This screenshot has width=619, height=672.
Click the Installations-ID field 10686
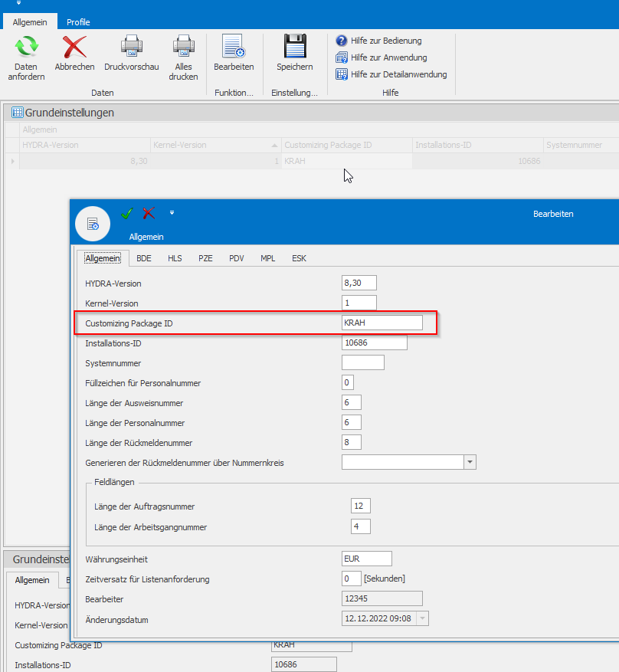coord(375,343)
